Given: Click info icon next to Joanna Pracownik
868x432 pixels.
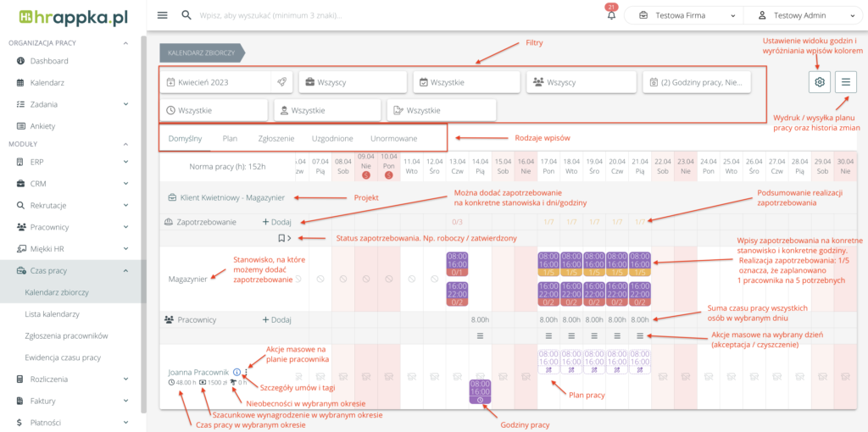Looking at the screenshot, I should (236, 372).
